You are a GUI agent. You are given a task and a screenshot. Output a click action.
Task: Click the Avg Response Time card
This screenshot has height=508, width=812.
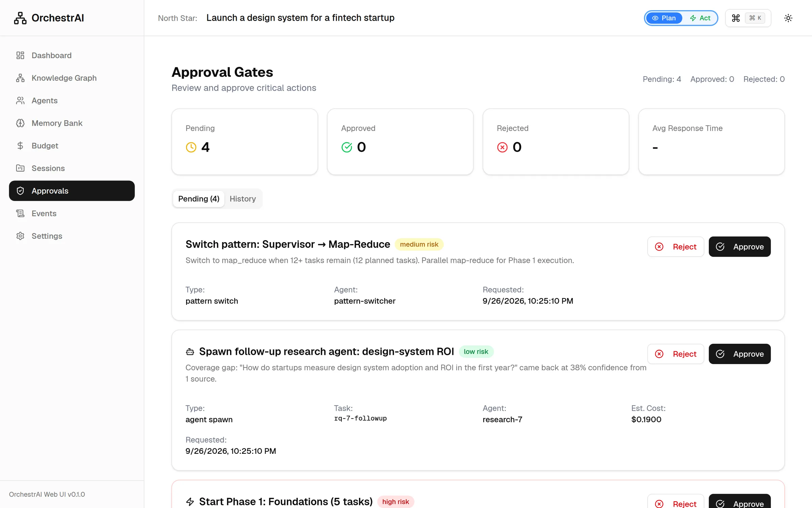point(711,142)
